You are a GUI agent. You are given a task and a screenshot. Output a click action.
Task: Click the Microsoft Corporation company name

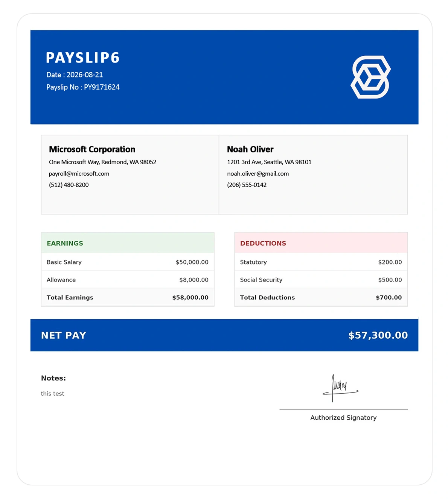[x=92, y=149]
